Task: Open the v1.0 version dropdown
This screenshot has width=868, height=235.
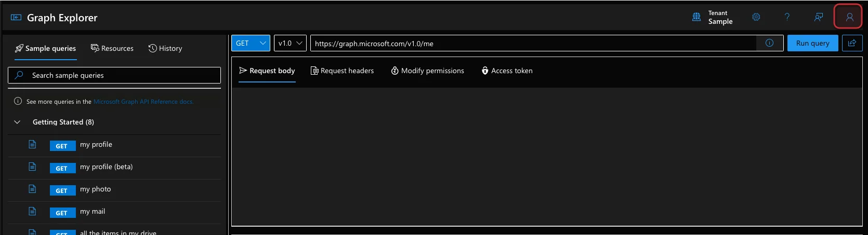Action: tap(290, 43)
